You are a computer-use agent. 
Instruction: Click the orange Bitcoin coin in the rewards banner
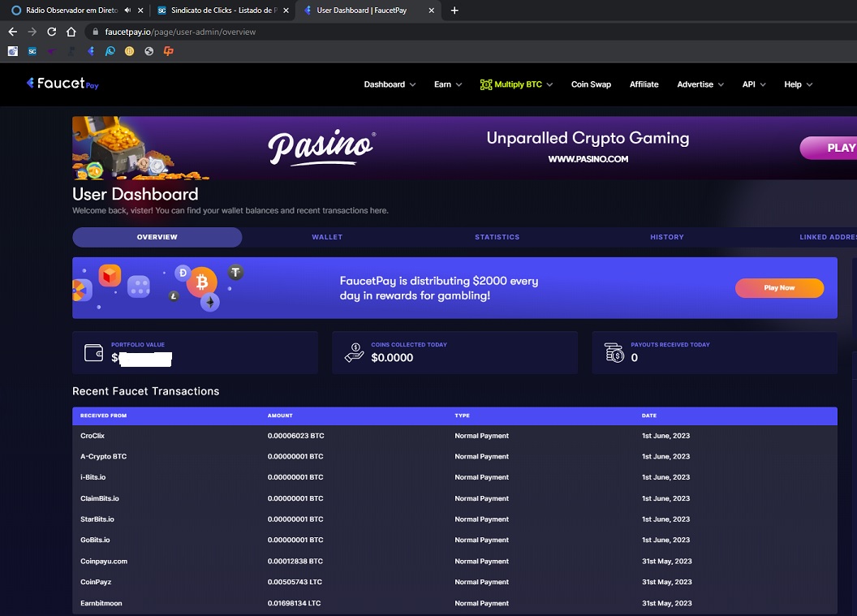[202, 282]
